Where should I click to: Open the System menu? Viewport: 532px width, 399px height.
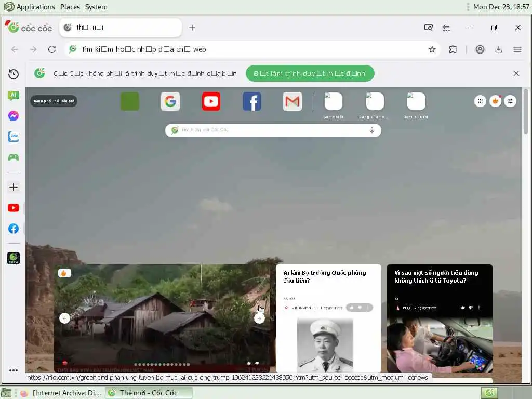[x=96, y=7]
